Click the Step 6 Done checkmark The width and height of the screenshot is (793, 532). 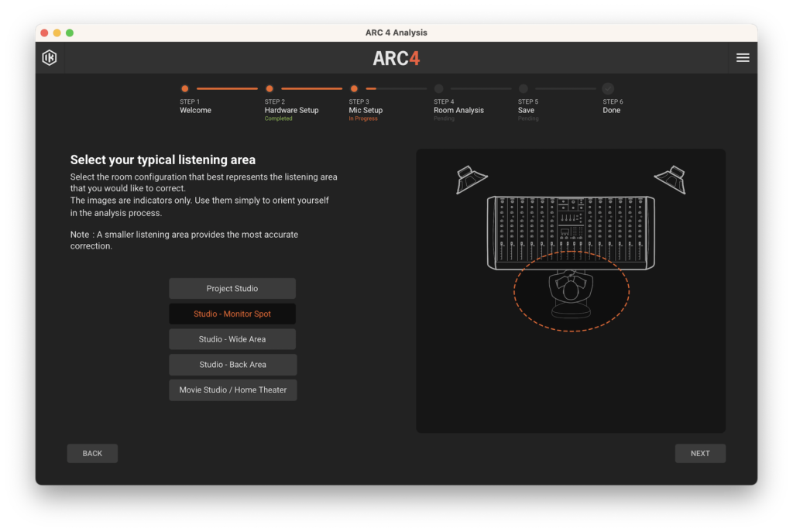point(608,89)
